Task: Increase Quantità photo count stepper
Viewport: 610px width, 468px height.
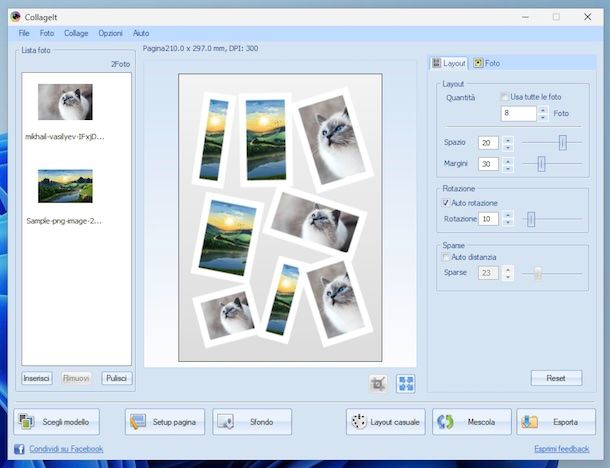Action: coord(543,110)
